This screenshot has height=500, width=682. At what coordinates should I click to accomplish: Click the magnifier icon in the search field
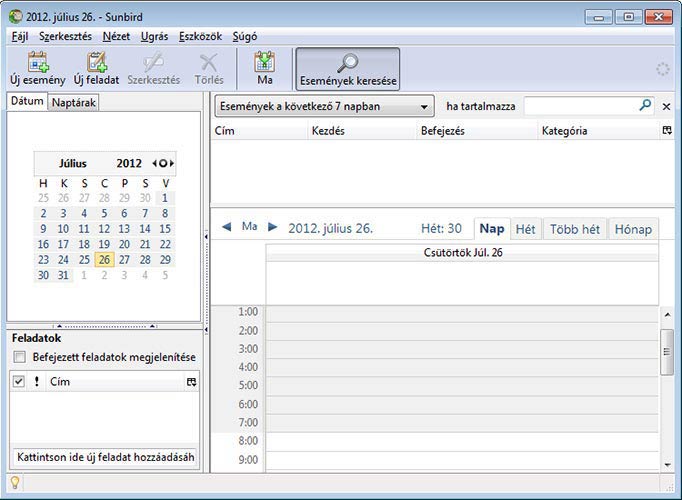pos(645,105)
